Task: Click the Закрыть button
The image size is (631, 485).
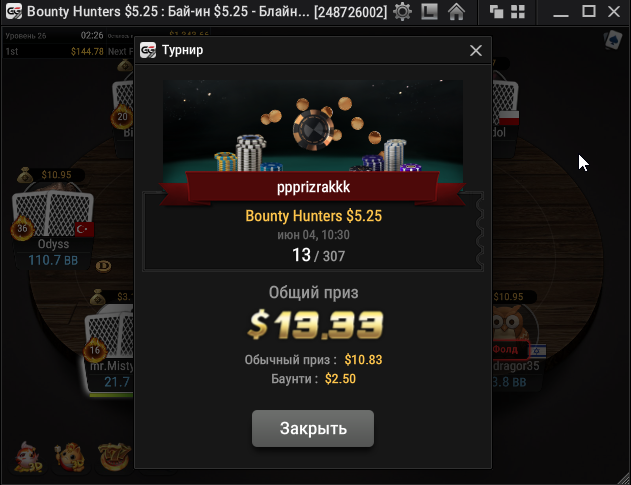Action: (x=313, y=428)
